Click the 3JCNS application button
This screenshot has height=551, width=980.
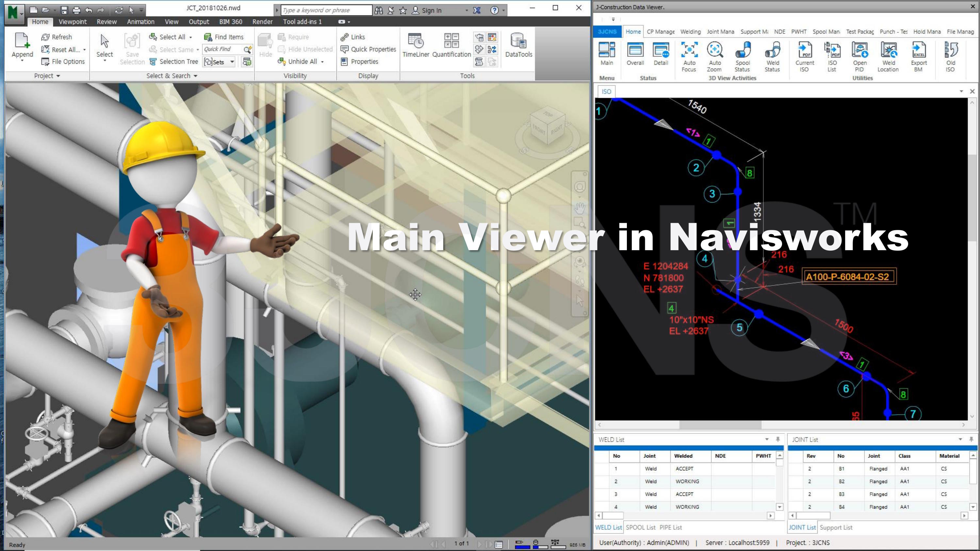point(607,32)
